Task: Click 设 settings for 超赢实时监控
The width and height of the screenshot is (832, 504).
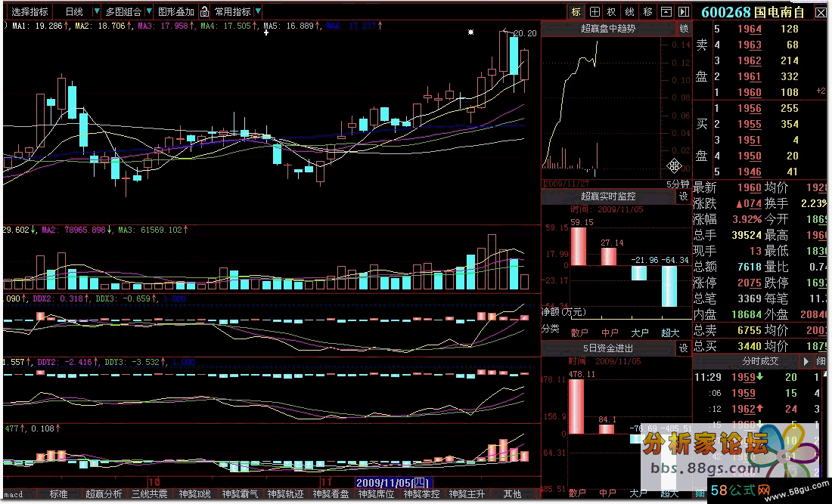Action: pos(684,196)
